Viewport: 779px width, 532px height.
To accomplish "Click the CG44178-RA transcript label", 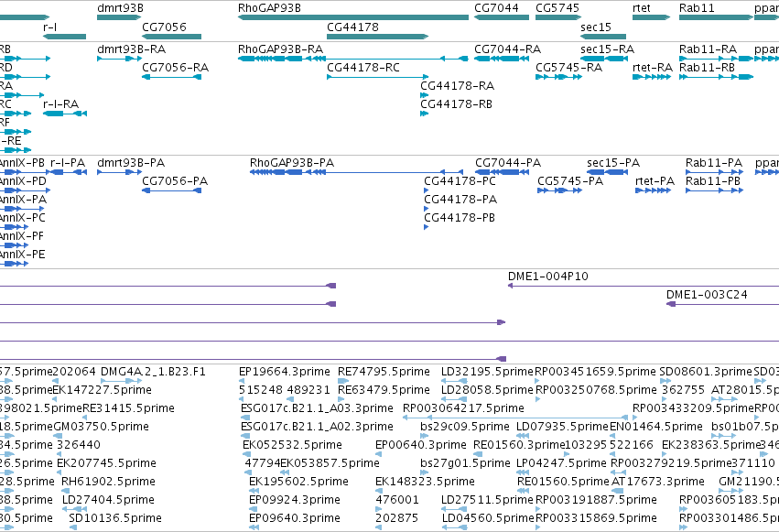I will [457, 86].
